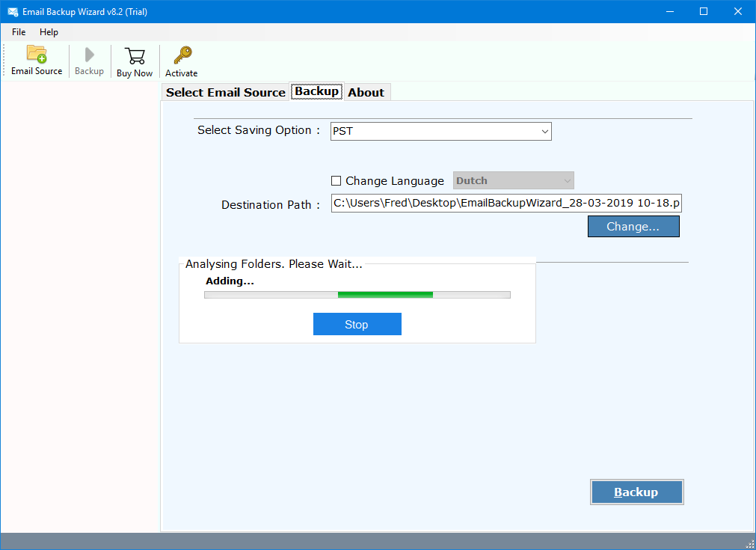Close the Email Backup Wizard window
The image size is (756, 550).
[x=737, y=11]
